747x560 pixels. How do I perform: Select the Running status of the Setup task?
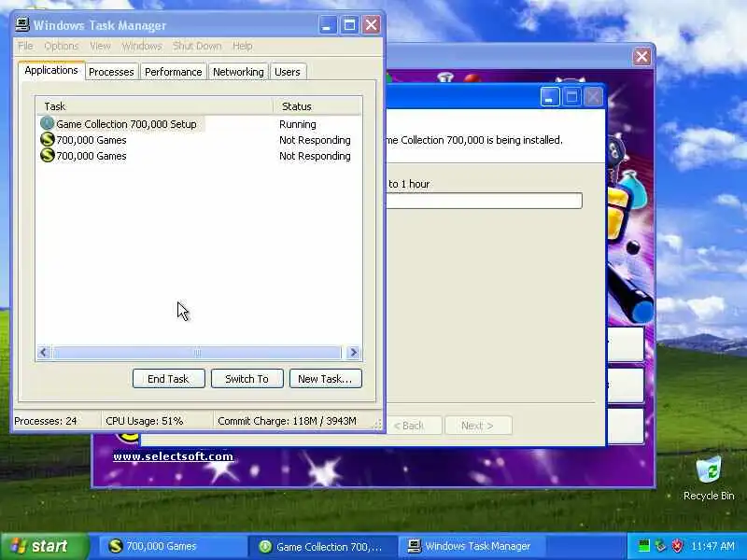tap(298, 124)
